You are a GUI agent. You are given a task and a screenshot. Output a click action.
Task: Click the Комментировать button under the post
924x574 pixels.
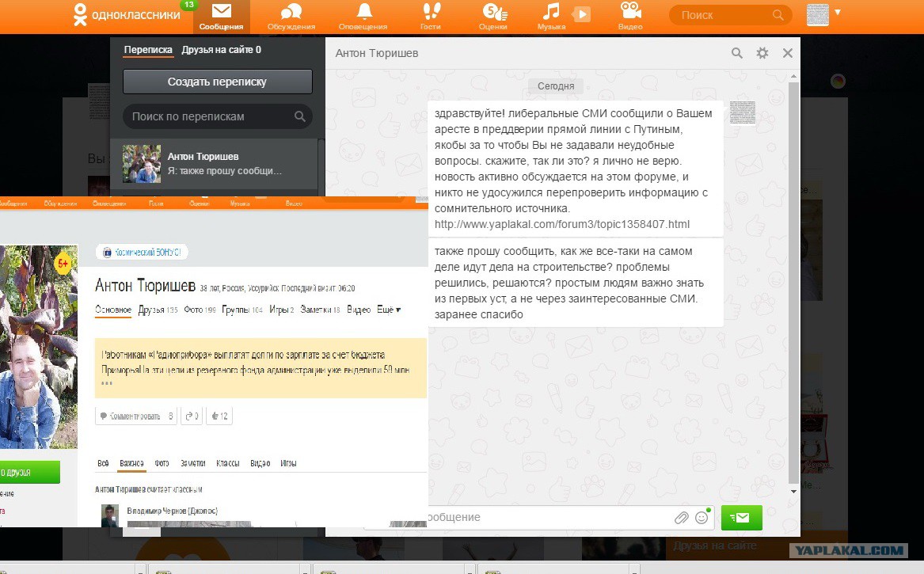(x=136, y=416)
